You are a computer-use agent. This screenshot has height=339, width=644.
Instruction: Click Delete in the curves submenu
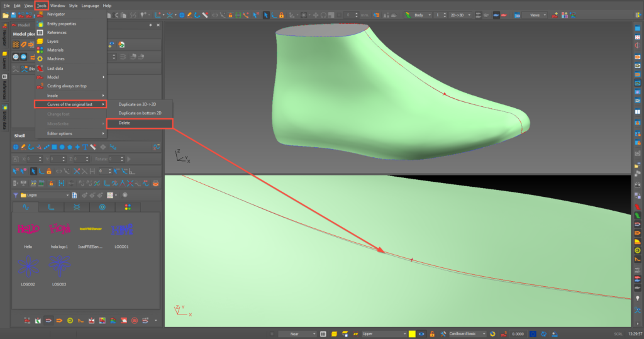click(125, 123)
